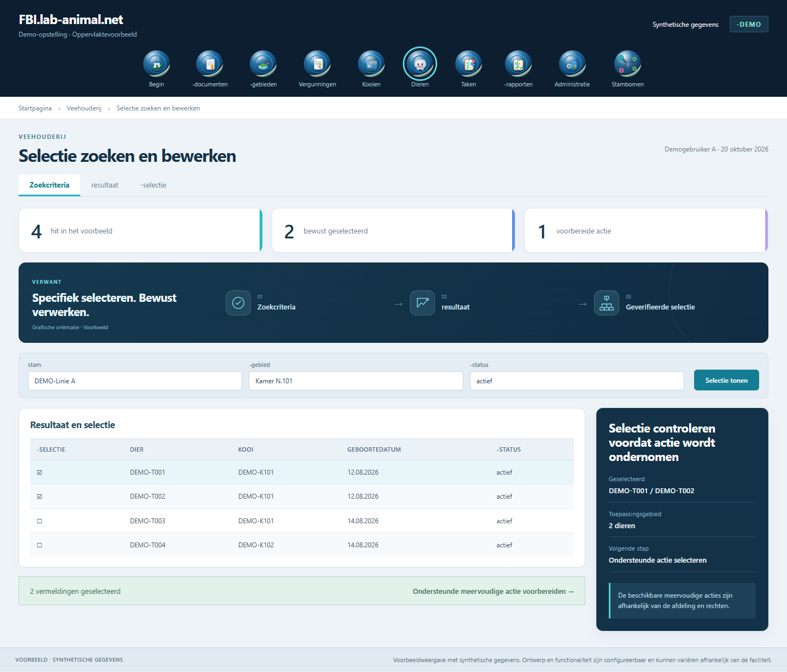Open the -gebieden navigation icon
Image resolution: width=787 pixels, height=672 pixels.
click(263, 64)
